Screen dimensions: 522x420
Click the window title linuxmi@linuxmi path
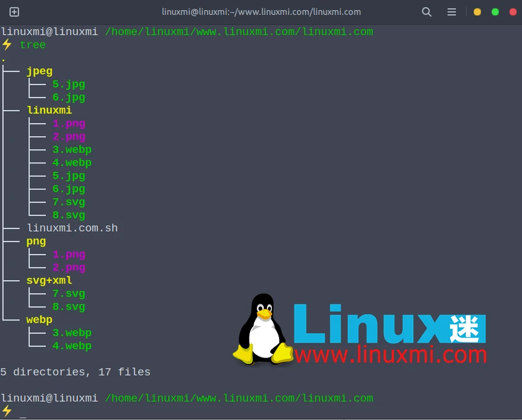(x=261, y=12)
